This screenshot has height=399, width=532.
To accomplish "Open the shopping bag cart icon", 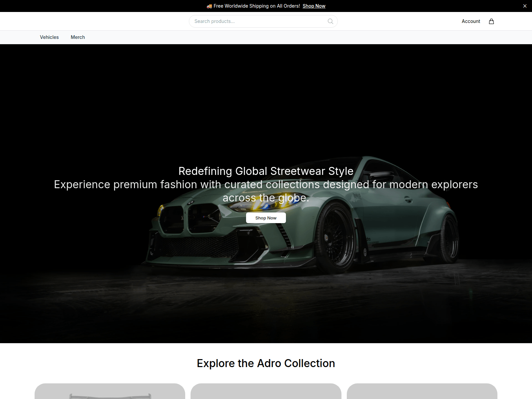I will pos(491,21).
